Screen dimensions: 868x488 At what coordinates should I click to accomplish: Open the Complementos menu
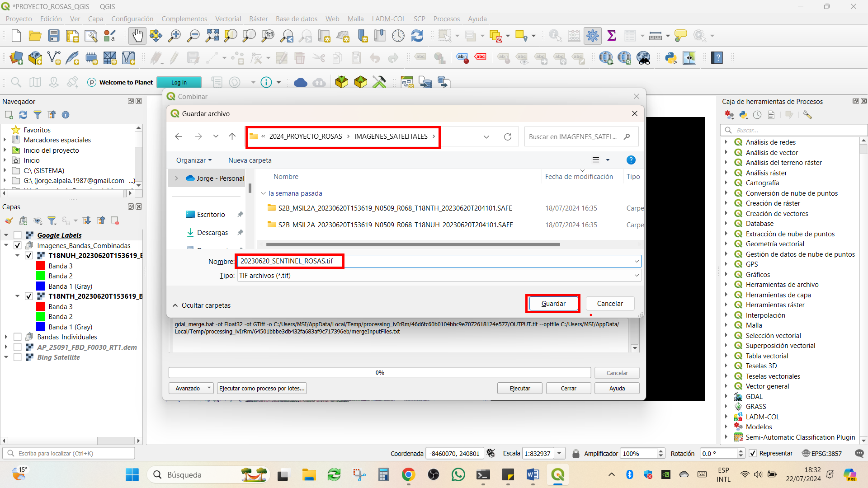click(184, 19)
